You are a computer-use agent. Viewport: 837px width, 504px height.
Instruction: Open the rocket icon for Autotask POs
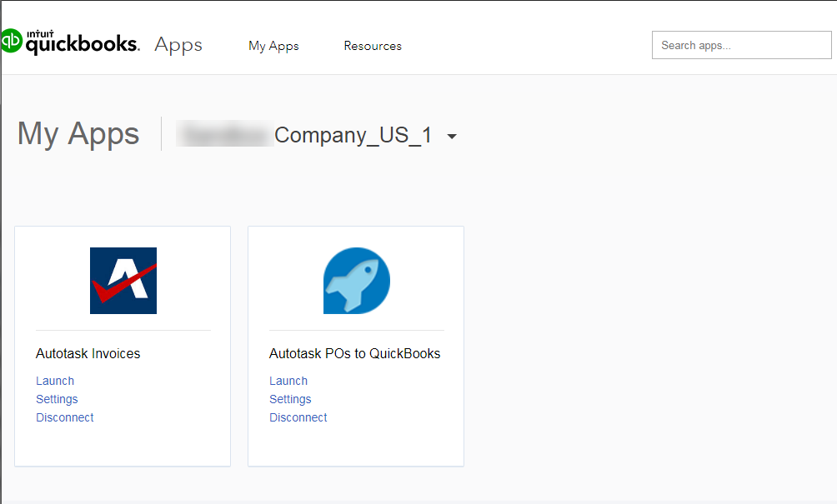(357, 281)
